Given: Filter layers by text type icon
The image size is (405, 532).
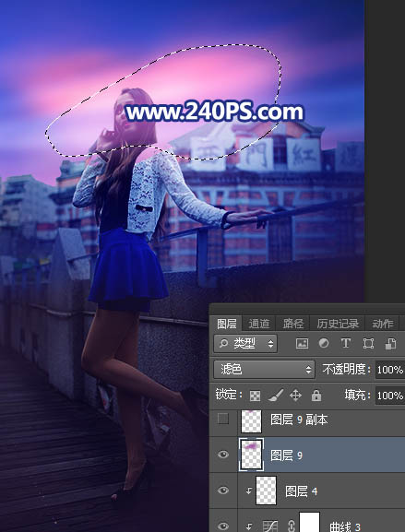Looking at the screenshot, I should (346, 344).
